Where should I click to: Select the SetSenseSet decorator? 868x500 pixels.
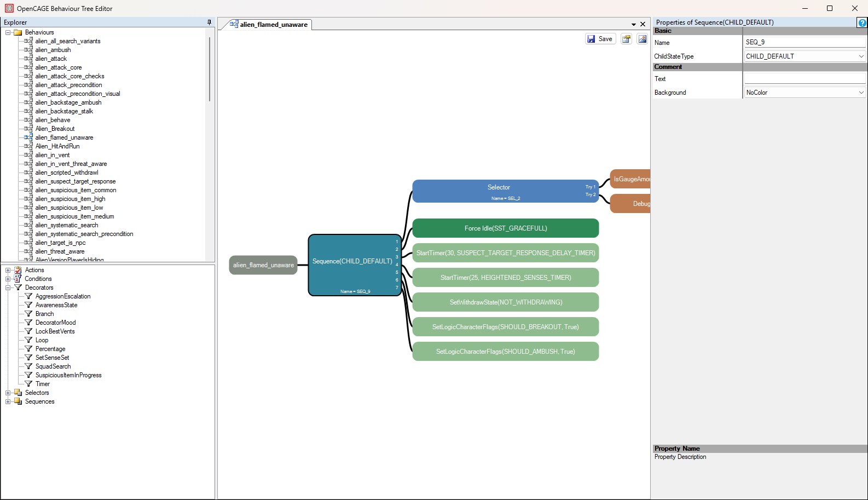tap(52, 358)
